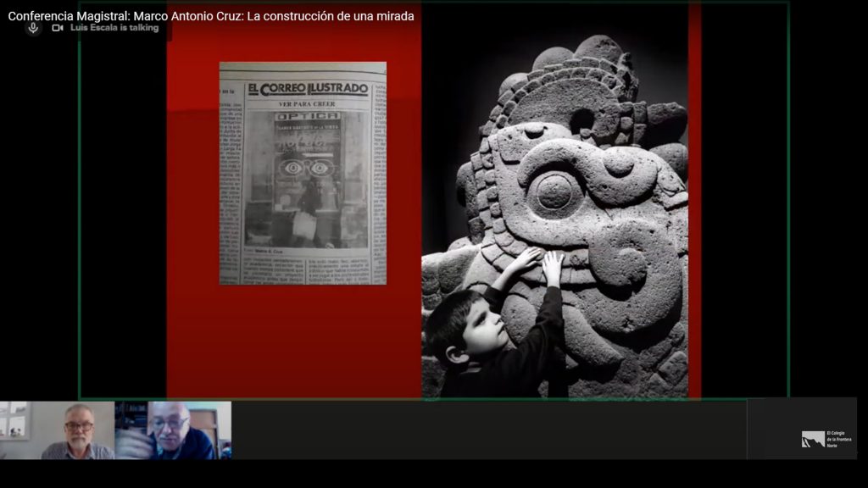Select the webcam feed of the bearded man

[x=58, y=430]
